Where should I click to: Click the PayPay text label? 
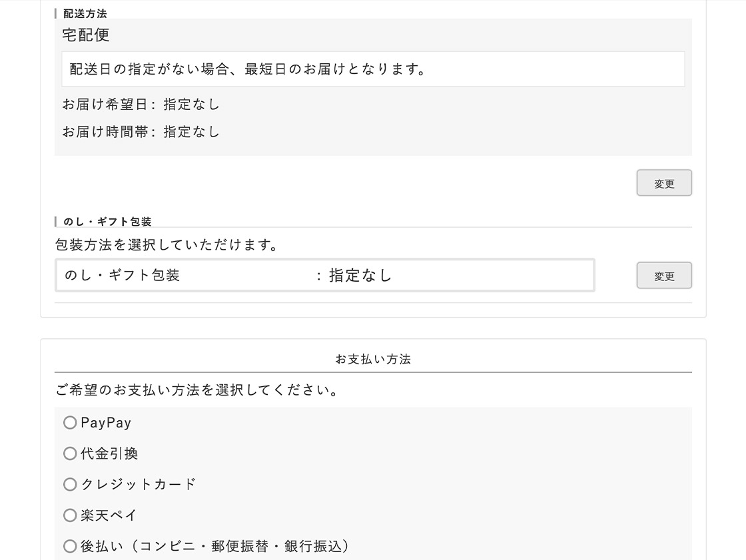coord(106,423)
